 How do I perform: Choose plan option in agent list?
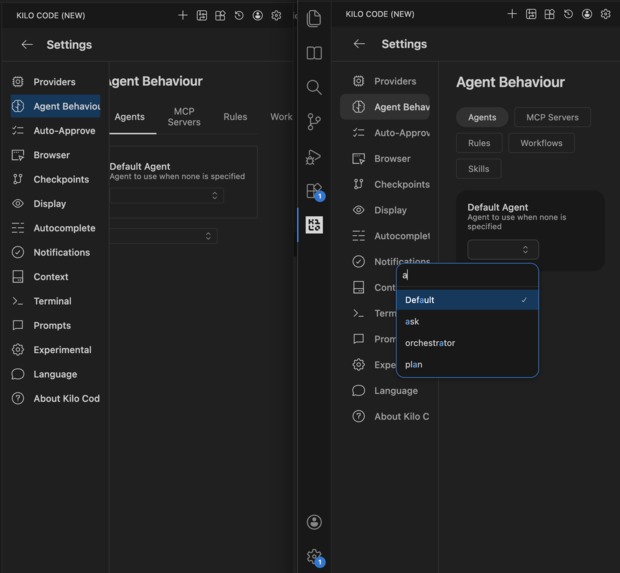(x=467, y=365)
